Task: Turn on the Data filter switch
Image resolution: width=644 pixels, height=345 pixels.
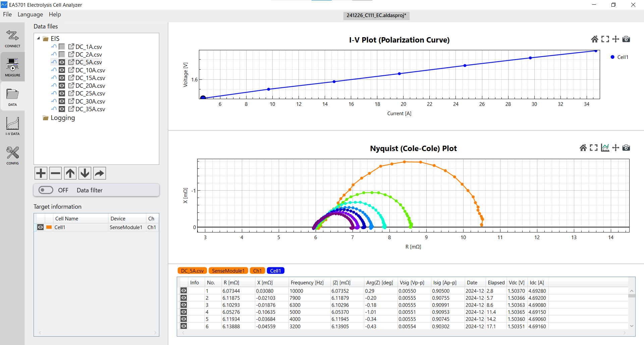Action: tap(46, 190)
